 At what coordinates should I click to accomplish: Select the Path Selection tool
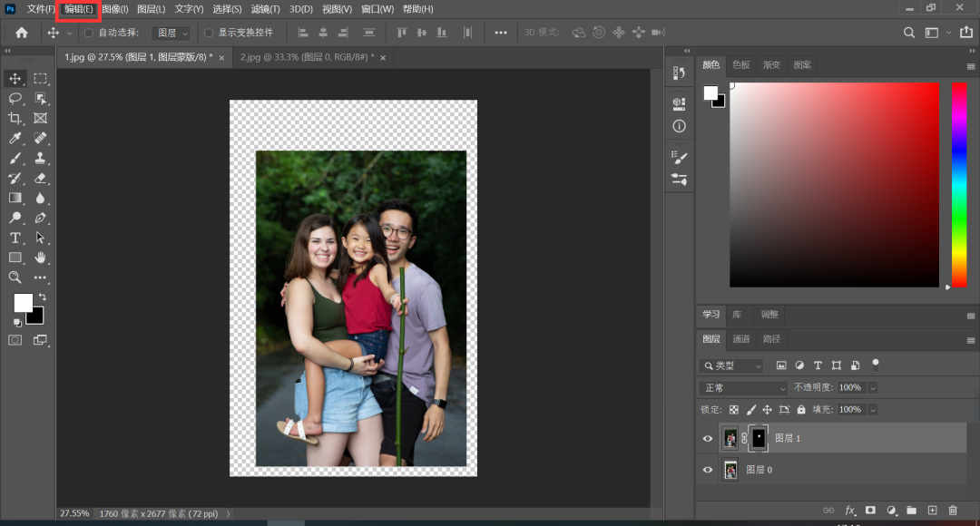click(41, 238)
